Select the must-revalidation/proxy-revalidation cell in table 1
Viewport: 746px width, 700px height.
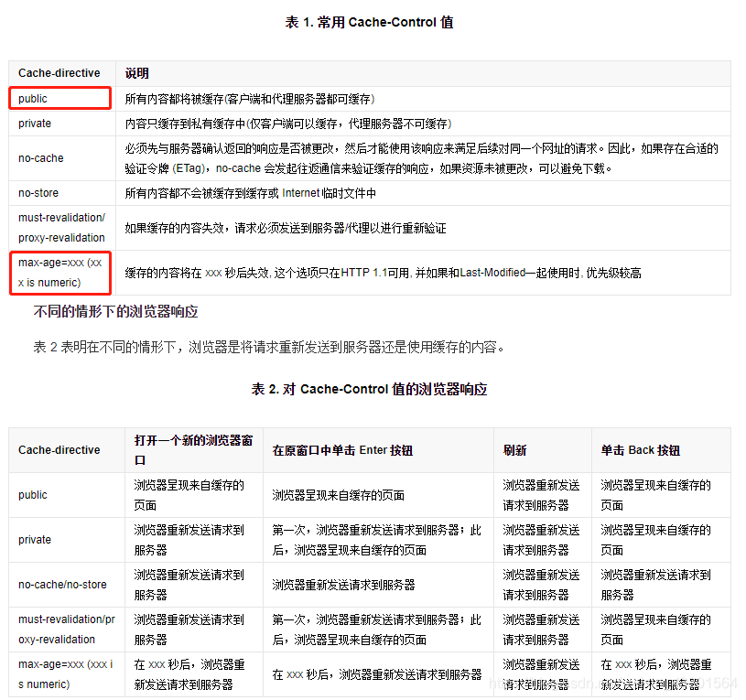click(62, 228)
